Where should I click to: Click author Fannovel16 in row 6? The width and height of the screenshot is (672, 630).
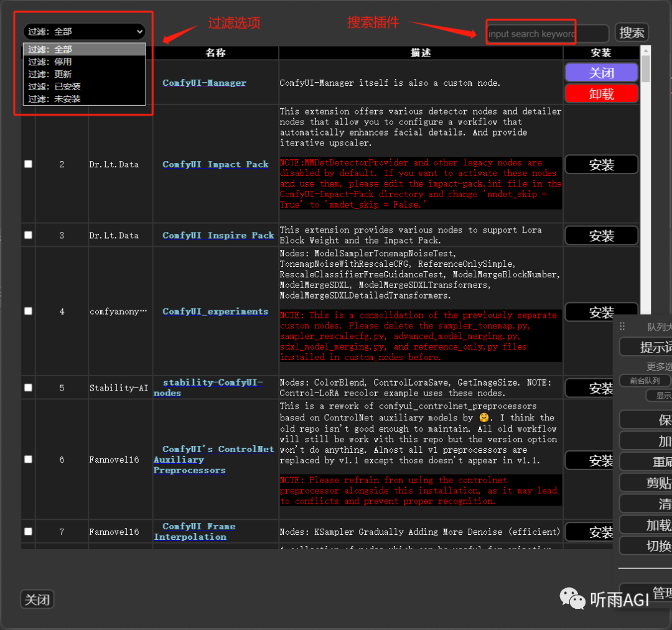[x=114, y=460]
